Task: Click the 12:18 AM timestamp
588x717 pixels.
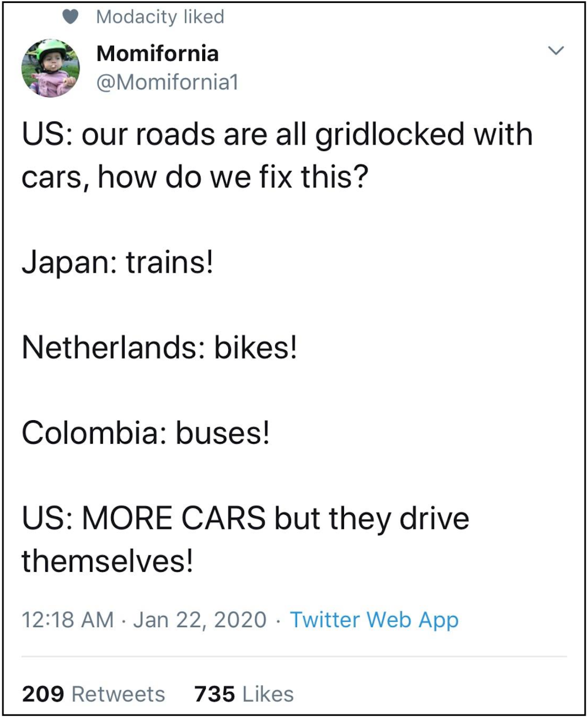Action: tap(68, 620)
